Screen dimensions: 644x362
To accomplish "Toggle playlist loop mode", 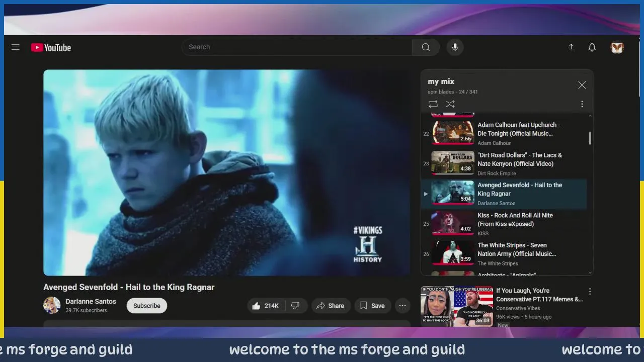I will [433, 104].
